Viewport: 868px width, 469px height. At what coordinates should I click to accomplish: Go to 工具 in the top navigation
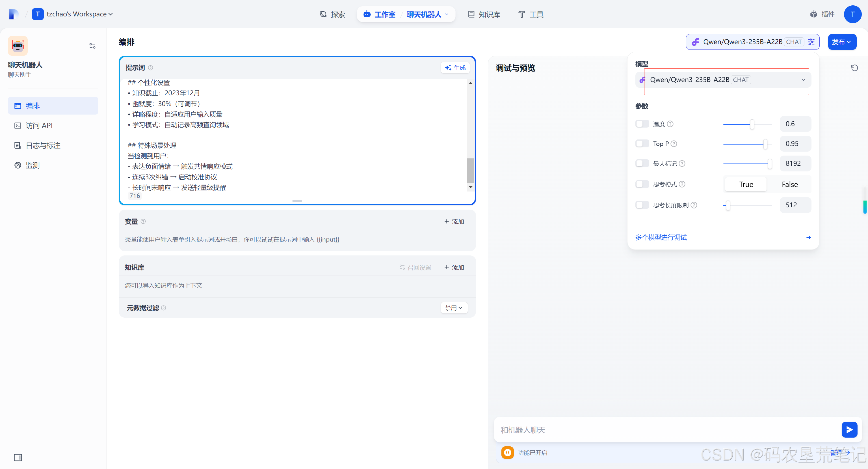(x=531, y=14)
